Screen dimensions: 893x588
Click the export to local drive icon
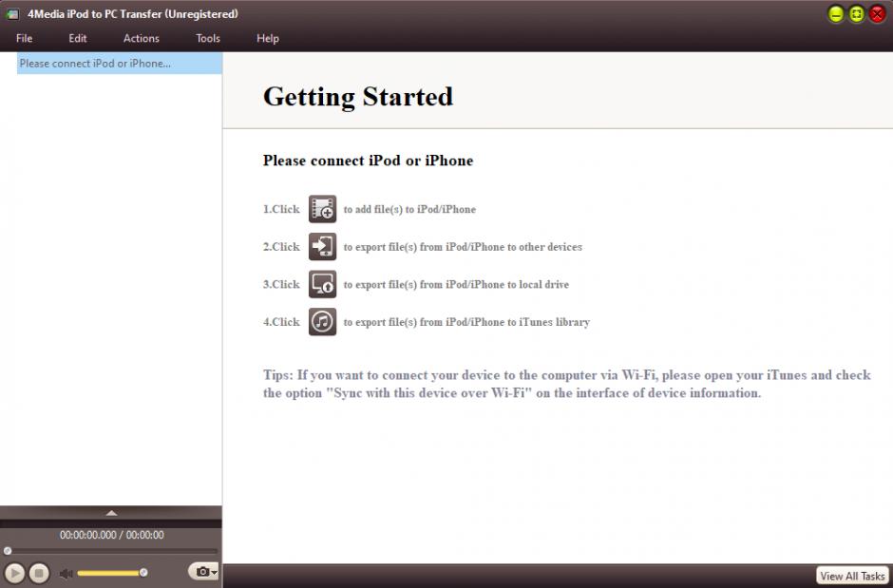[322, 284]
